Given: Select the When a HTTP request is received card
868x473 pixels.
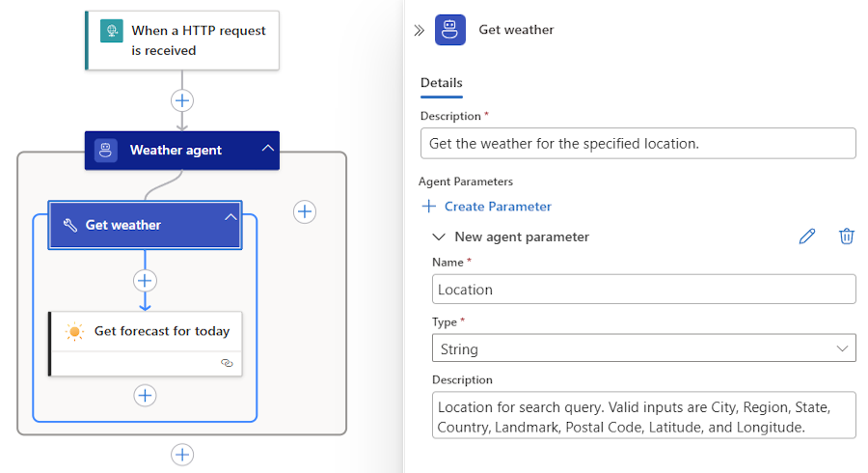Looking at the screenshot, I should (x=182, y=41).
